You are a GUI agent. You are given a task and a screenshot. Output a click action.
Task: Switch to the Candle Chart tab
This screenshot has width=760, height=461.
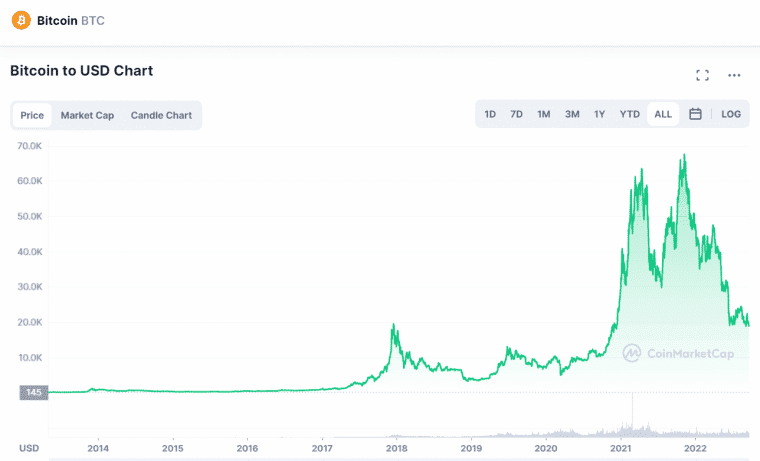point(161,115)
